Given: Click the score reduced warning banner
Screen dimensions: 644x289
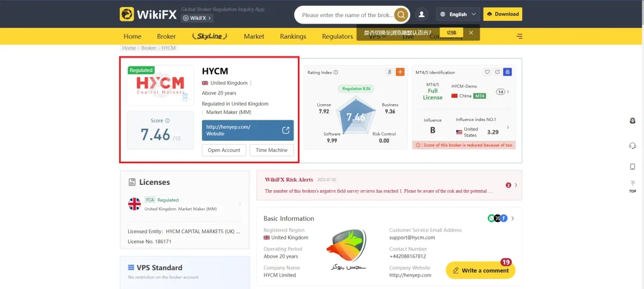Looking at the screenshot, I should click(x=463, y=145).
